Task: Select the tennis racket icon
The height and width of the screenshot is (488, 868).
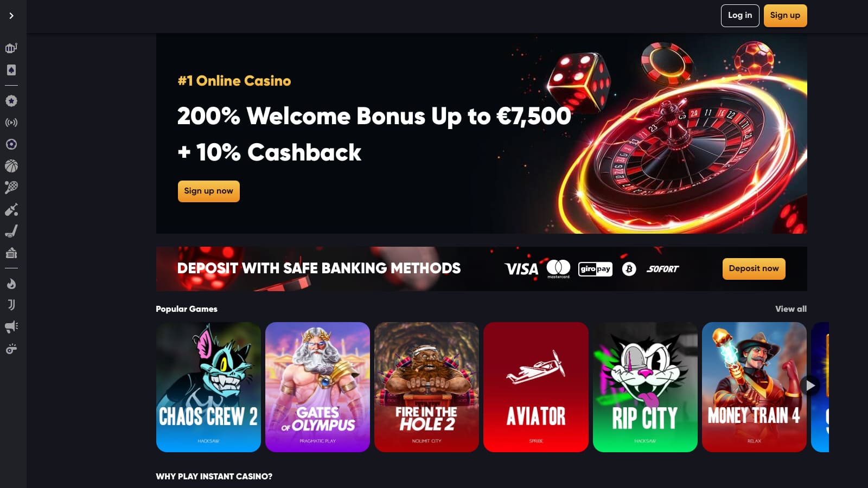Action: 11,188
